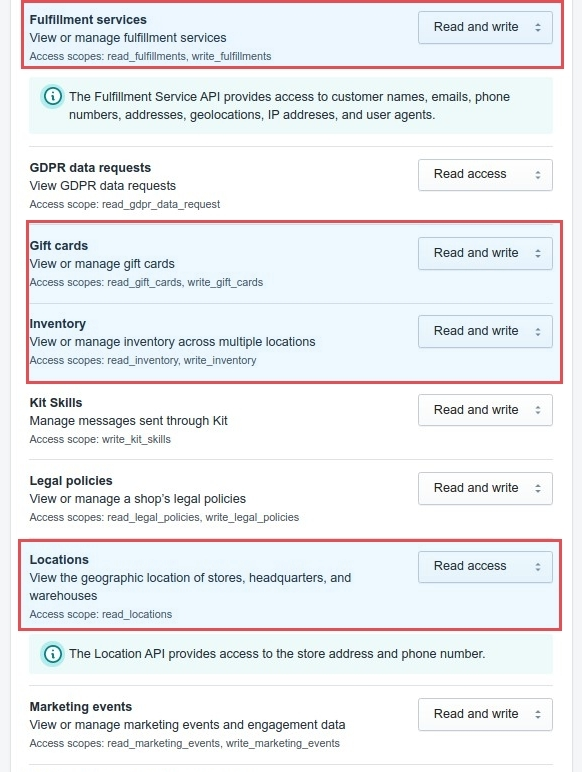
Task: Open the Fulfillment services access dropdown
Action: [485, 28]
